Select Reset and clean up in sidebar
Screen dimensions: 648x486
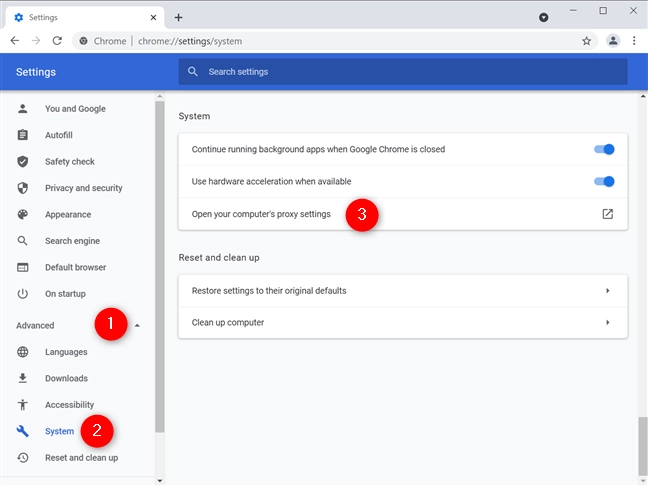(81, 457)
